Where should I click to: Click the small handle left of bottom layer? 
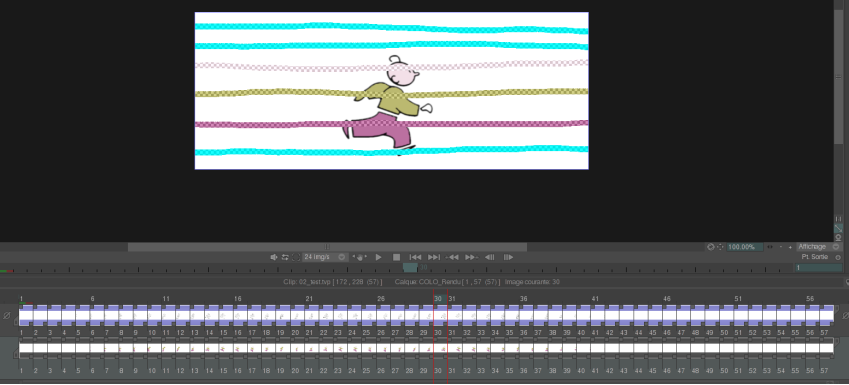tap(16, 355)
